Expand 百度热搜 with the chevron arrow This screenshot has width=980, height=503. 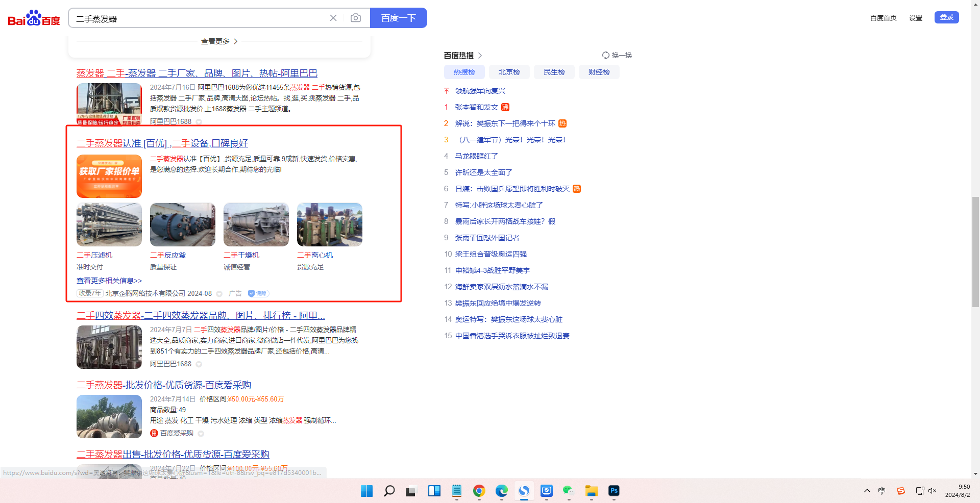480,55
